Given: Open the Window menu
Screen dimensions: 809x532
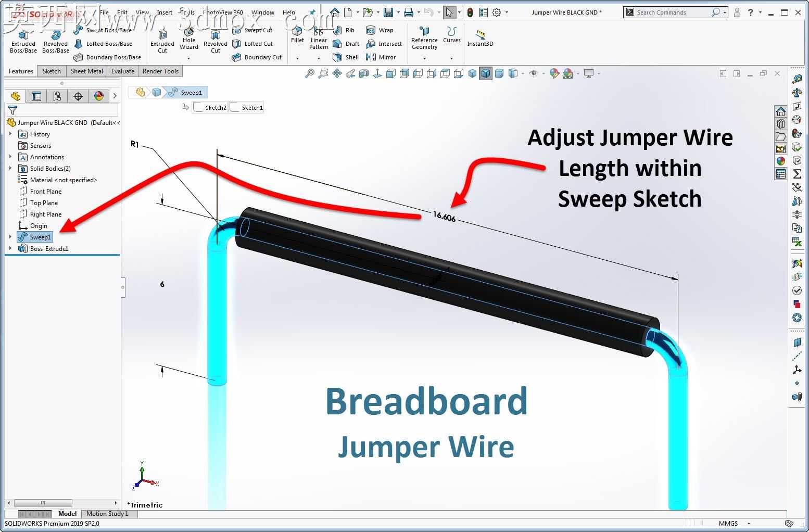Looking at the screenshot, I should [x=263, y=12].
